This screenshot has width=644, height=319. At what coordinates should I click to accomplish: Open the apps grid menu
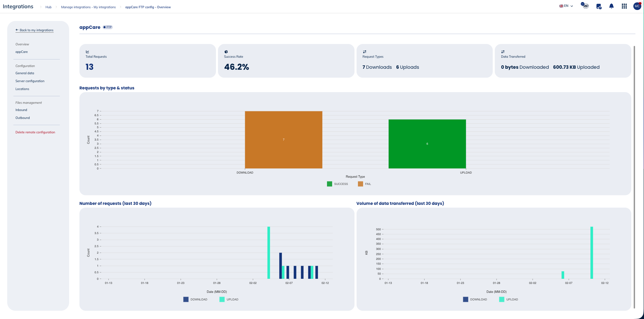[624, 6]
